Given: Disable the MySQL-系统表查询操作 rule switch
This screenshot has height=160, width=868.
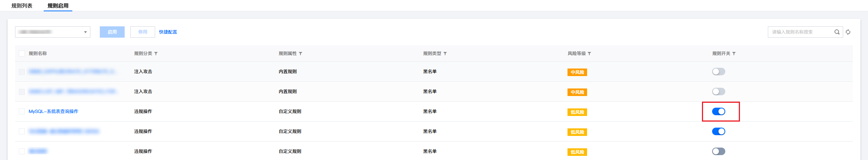Looking at the screenshot, I should [719, 111].
